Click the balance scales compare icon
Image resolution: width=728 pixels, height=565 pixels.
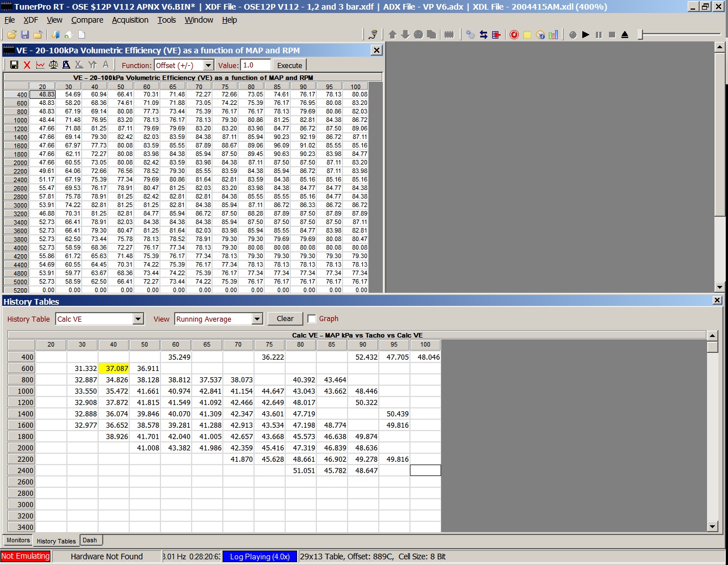point(53,65)
